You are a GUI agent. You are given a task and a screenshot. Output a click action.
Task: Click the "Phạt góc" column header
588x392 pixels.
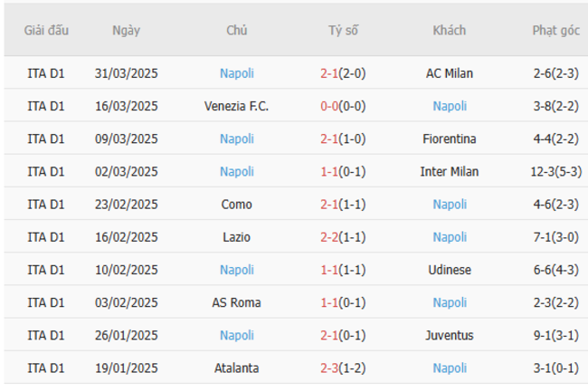555,30
